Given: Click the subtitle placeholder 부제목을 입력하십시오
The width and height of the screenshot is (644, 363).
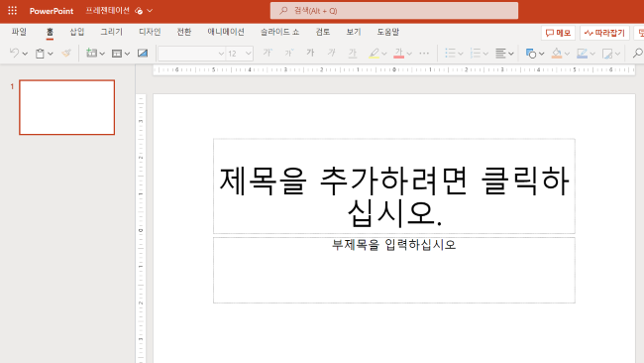Looking at the screenshot, I should click(394, 270).
